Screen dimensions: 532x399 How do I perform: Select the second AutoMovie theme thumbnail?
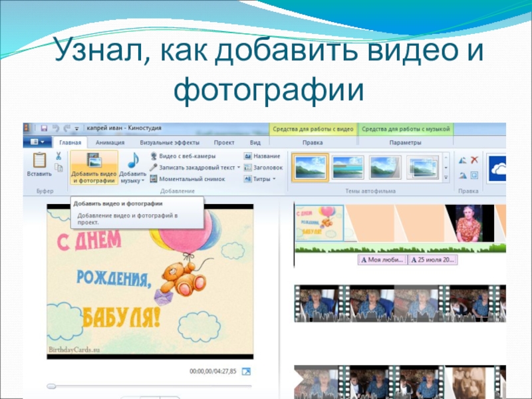348,168
